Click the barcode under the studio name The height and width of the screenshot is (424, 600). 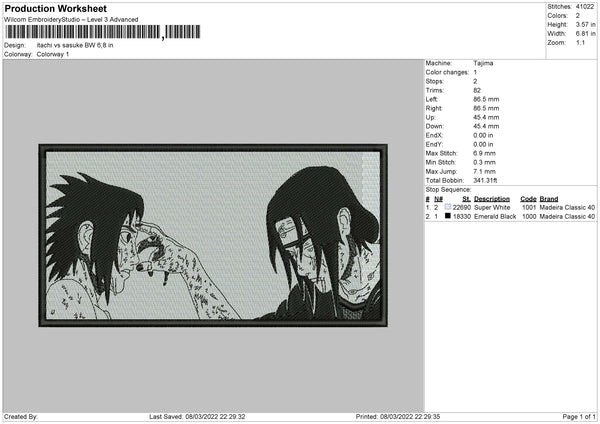102,32
